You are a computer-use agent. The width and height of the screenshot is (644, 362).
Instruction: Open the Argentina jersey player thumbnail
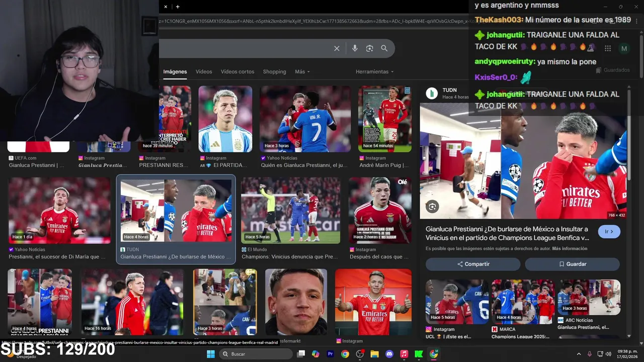tap(225, 119)
